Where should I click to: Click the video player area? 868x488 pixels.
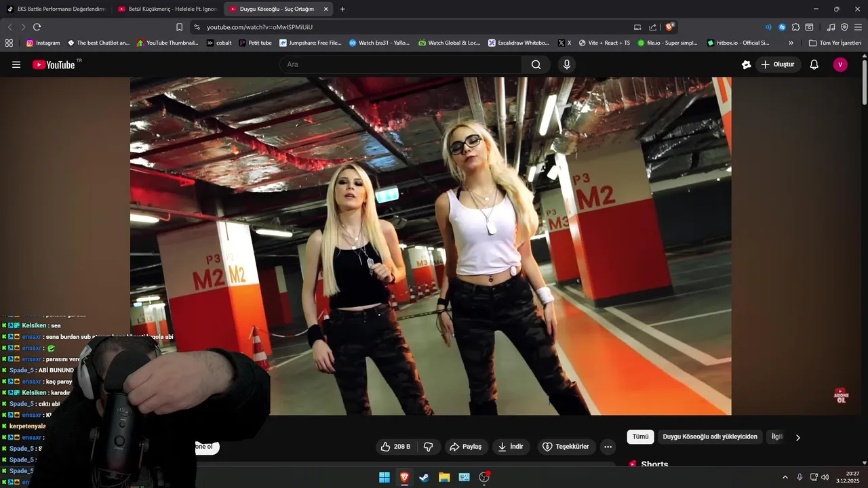431,246
